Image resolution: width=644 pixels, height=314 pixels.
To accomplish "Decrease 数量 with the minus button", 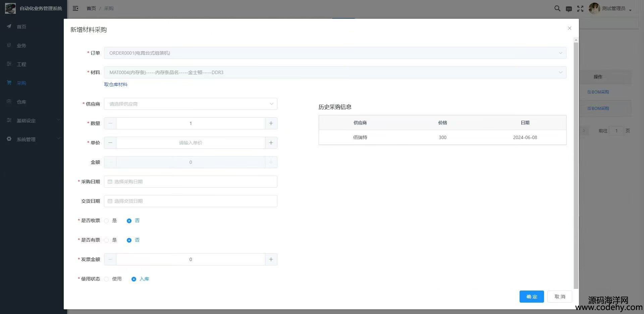I will (x=110, y=123).
